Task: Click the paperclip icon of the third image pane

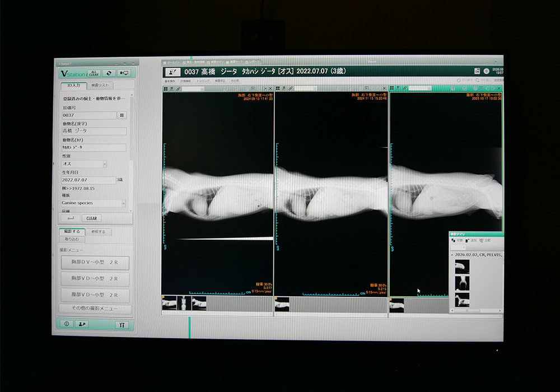Action: pos(405,88)
